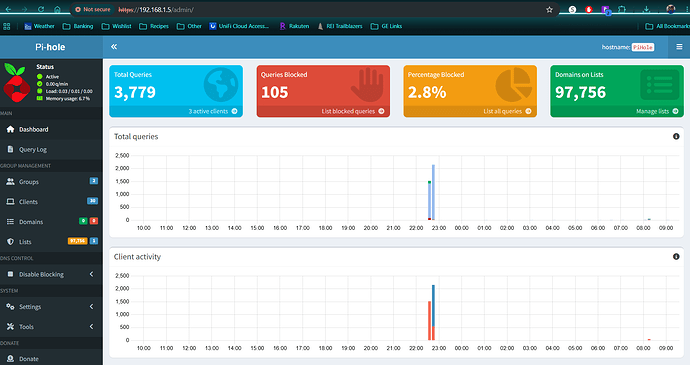Click the browser downloads icon
The height and width of the screenshot is (365, 690).
(646, 9)
